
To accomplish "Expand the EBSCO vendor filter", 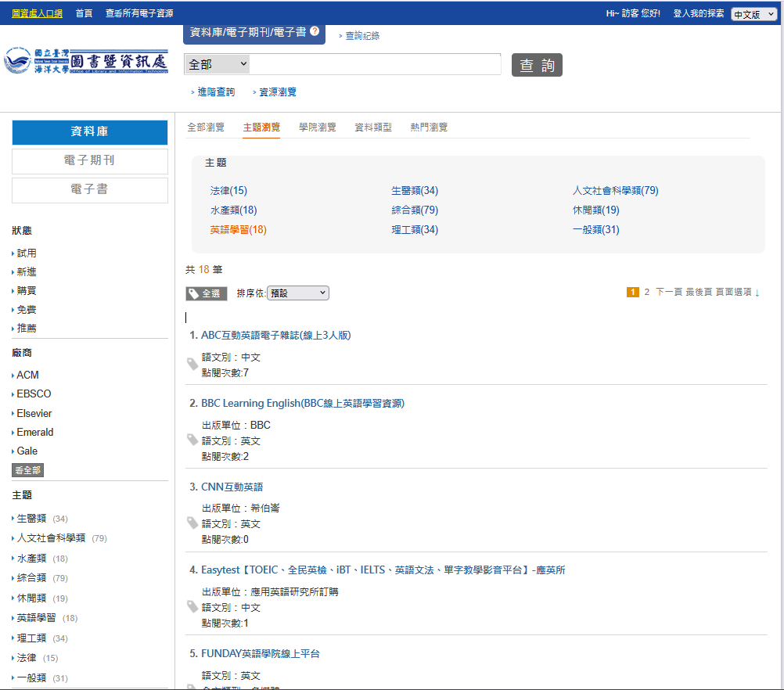I will 34,394.
